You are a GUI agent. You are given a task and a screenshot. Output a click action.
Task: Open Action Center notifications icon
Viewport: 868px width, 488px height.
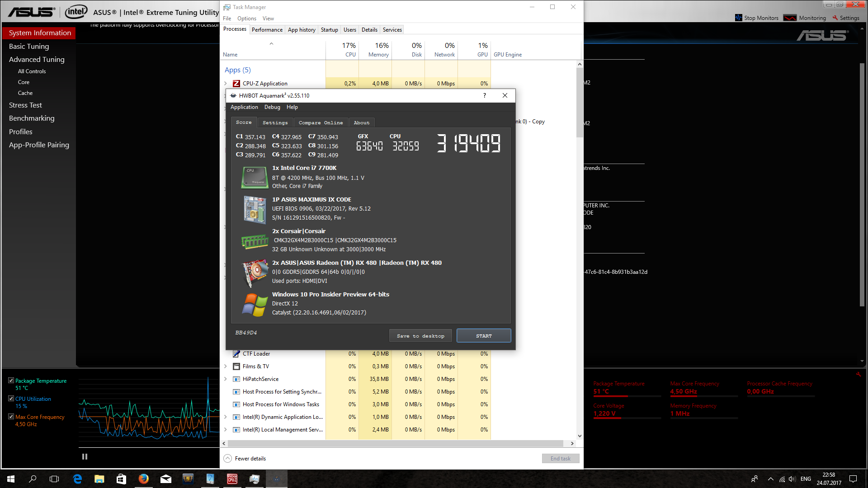[853, 479]
